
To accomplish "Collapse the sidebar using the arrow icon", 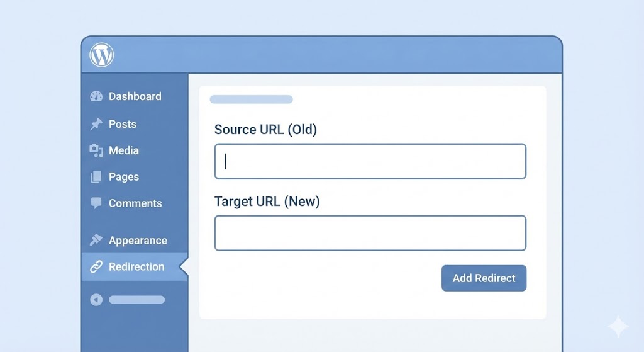I will [x=96, y=300].
